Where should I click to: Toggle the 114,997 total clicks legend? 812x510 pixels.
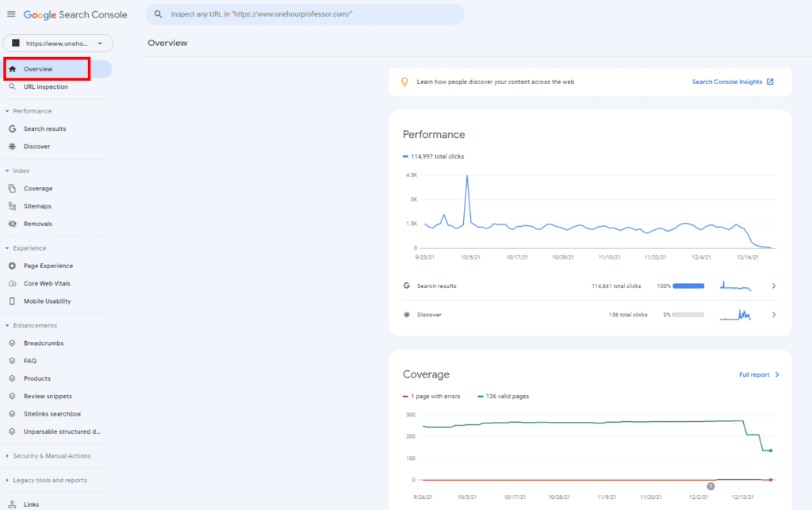click(x=434, y=156)
